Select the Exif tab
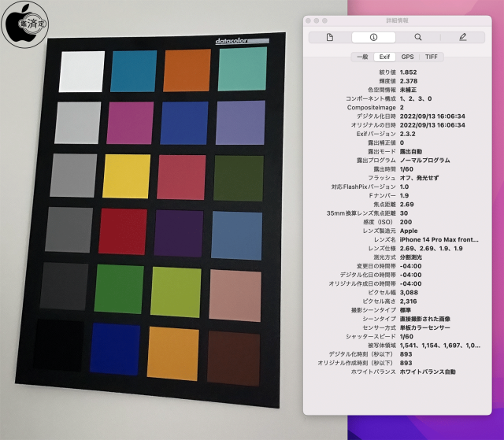Image resolution: width=504 pixels, height=440 pixels. [x=385, y=57]
